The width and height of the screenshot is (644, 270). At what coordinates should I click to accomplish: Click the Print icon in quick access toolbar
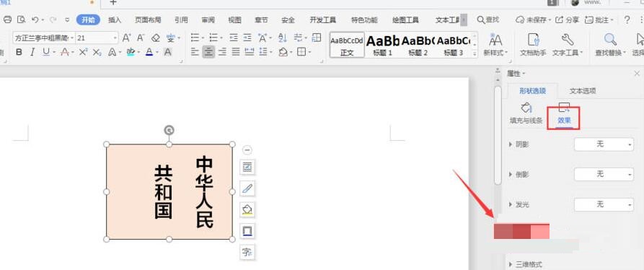point(7,19)
